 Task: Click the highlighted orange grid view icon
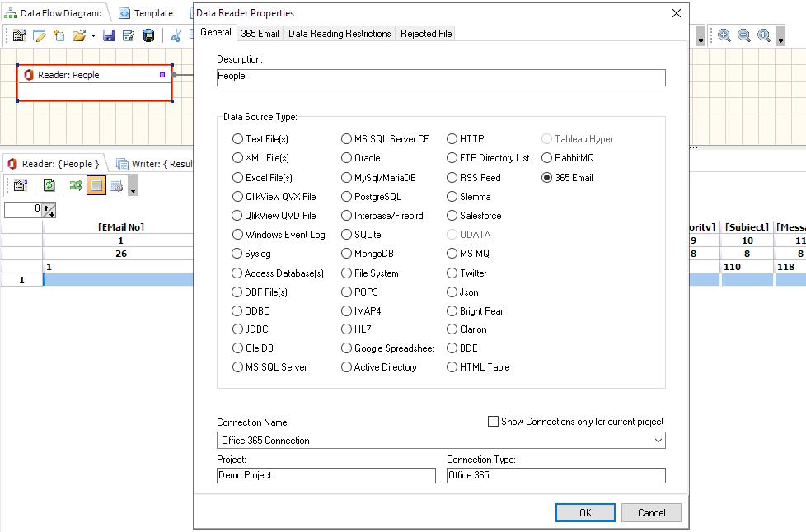pos(96,185)
